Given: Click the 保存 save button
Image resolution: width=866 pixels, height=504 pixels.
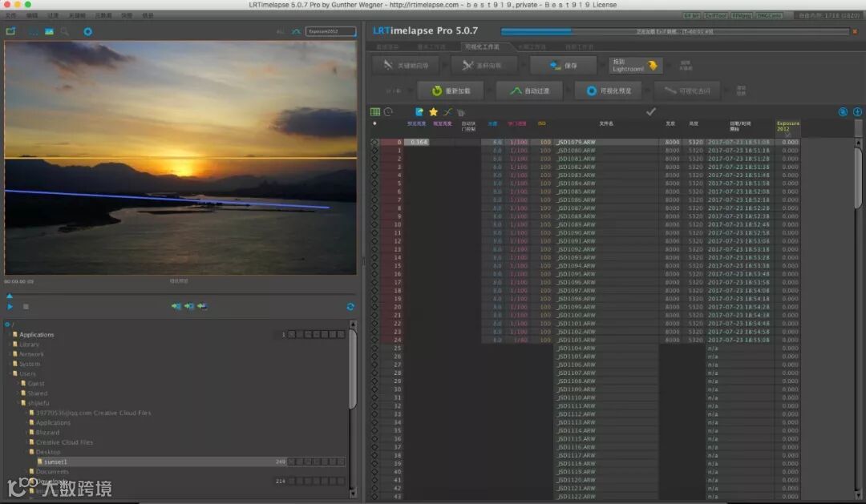Looking at the screenshot, I should [x=561, y=66].
